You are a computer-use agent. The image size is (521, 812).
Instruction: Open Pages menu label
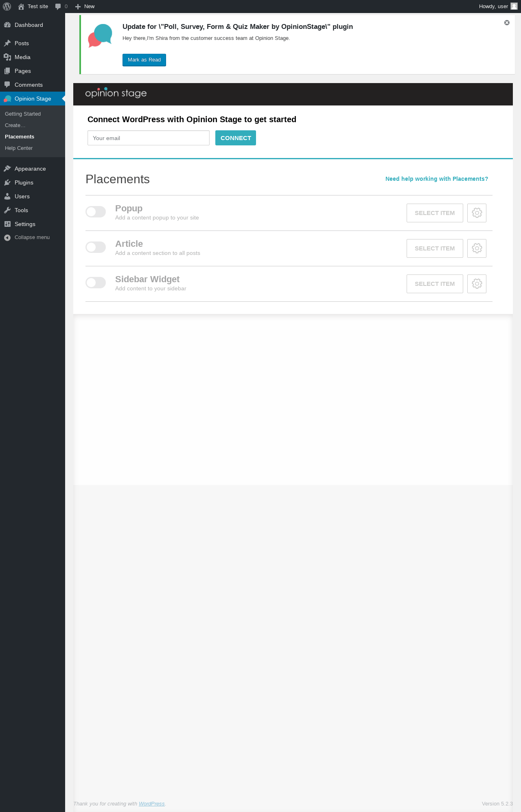(x=23, y=71)
